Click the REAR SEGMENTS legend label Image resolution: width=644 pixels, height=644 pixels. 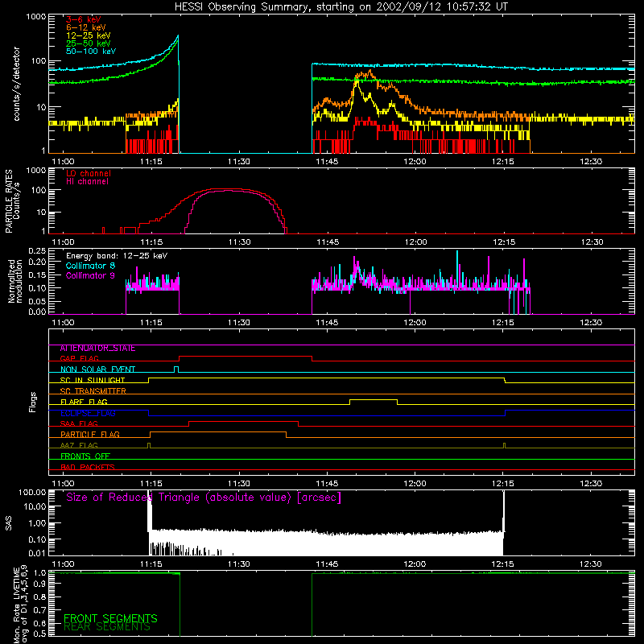pos(107,627)
